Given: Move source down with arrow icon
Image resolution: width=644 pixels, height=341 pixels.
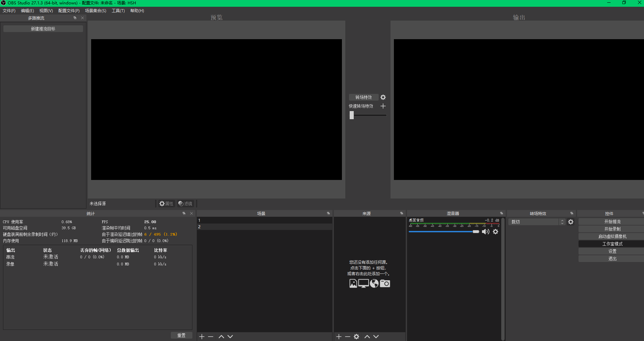Looking at the screenshot, I should click(x=376, y=337).
